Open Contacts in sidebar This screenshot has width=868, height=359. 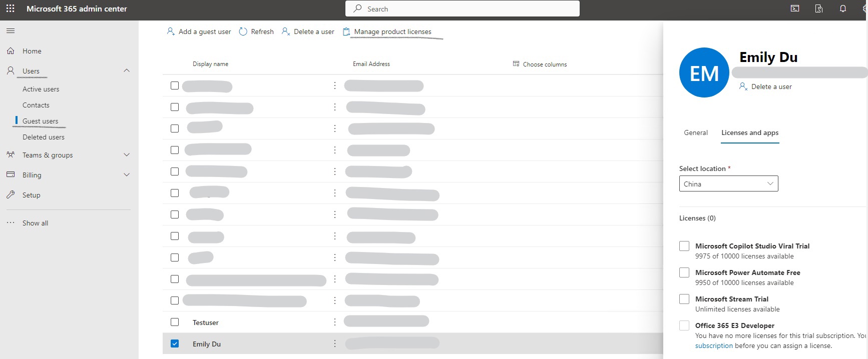tap(36, 105)
